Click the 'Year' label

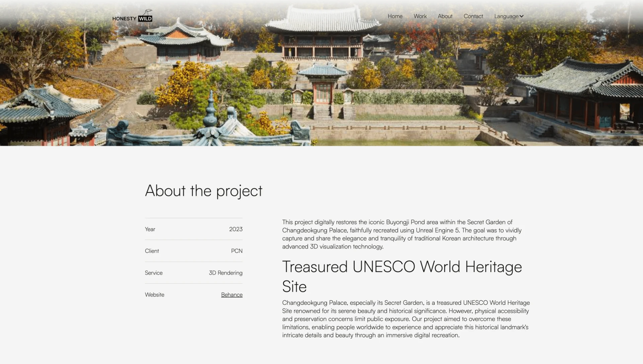[x=150, y=229]
